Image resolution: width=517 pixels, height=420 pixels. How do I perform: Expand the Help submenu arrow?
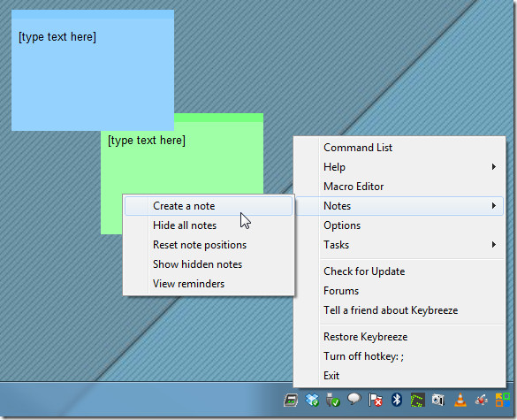tap(494, 166)
